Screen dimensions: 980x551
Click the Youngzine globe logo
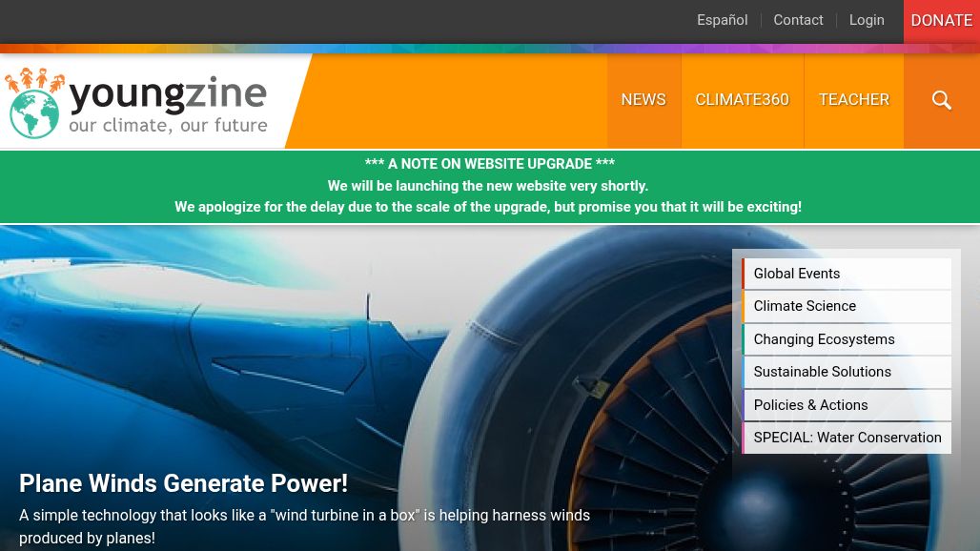pos(34,113)
